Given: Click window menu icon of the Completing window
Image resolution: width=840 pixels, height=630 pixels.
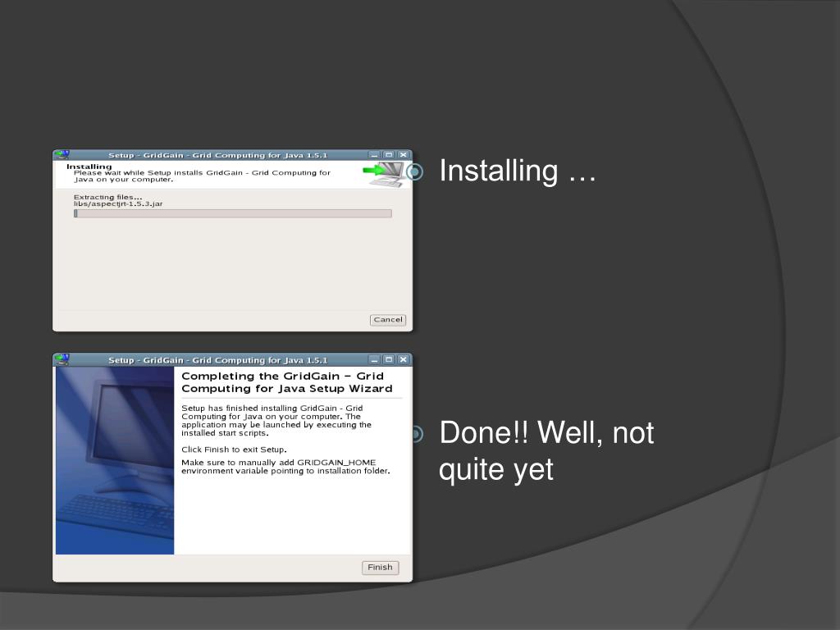Looking at the screenshot, I should click(x=62, y=360).
